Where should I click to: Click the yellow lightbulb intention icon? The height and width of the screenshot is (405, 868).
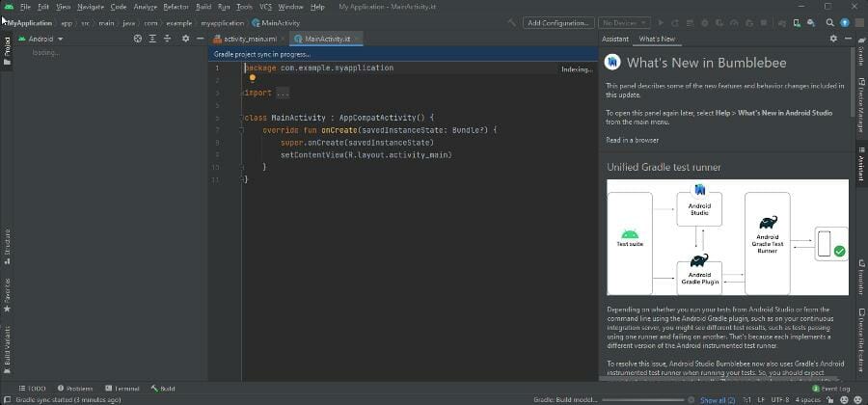pos(253,78)
